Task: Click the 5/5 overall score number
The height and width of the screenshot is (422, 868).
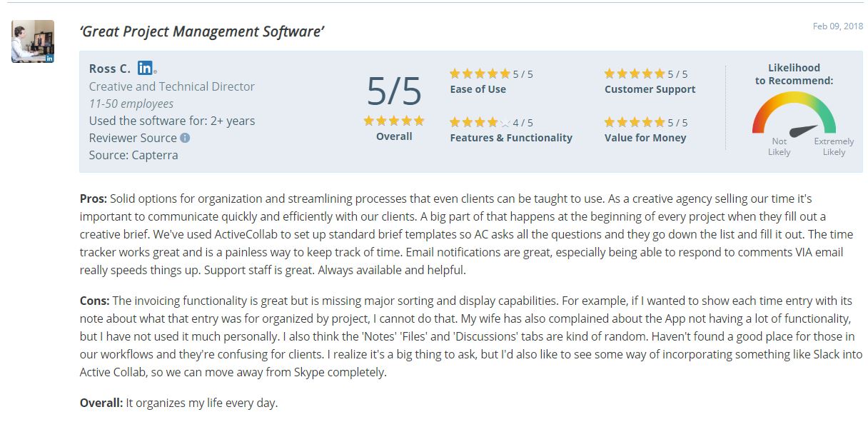Action: [x=394, y=91]
